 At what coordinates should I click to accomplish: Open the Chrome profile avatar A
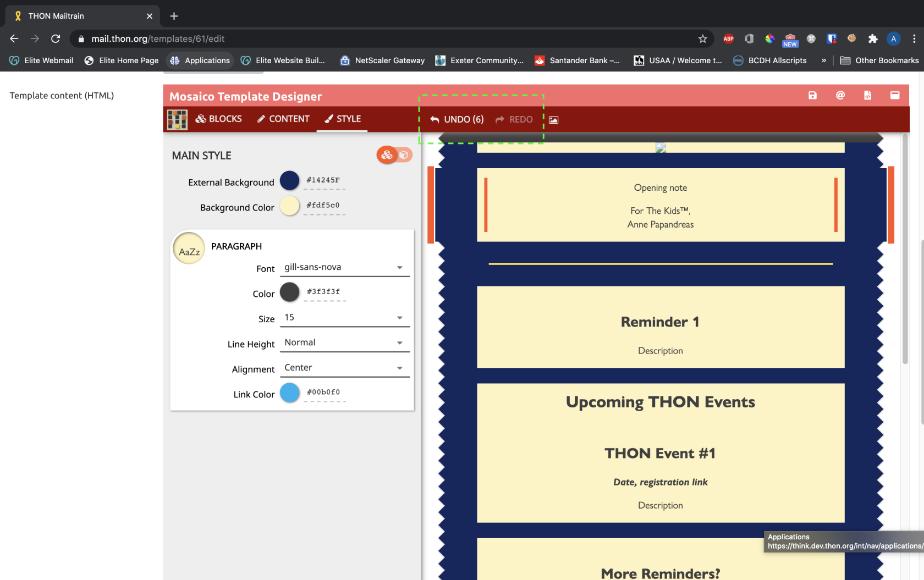point(894,38)
